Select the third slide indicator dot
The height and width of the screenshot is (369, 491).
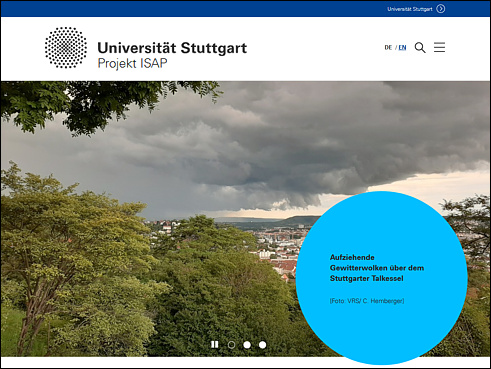pyautogui.click(x=263, y=345)
